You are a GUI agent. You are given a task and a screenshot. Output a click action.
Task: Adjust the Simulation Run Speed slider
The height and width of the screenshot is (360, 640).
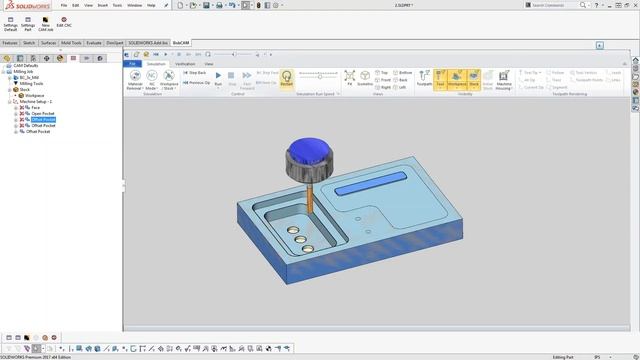320,76
